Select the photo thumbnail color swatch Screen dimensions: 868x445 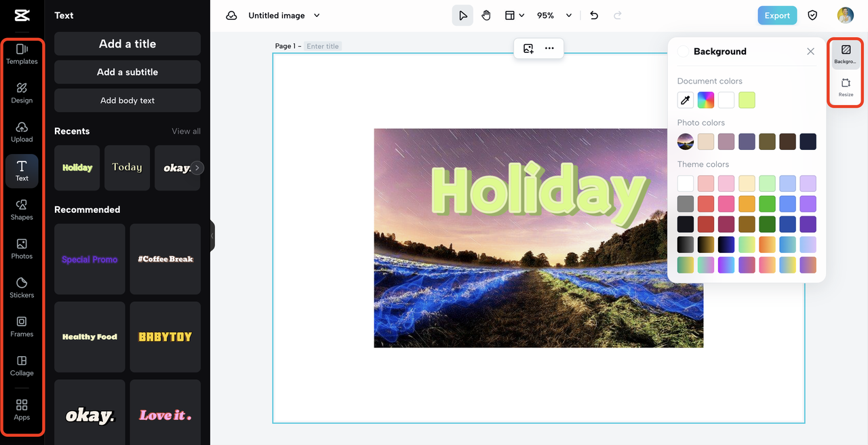pos(686,142)
